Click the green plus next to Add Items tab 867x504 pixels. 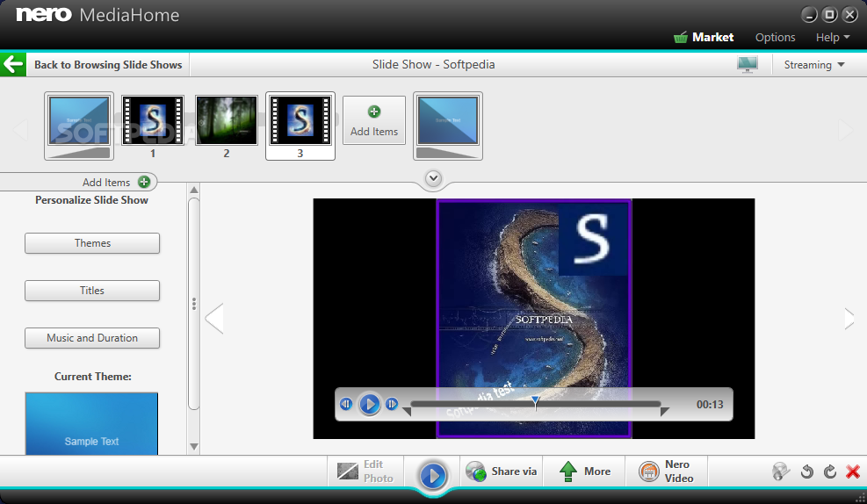click(x=144, y=182)
